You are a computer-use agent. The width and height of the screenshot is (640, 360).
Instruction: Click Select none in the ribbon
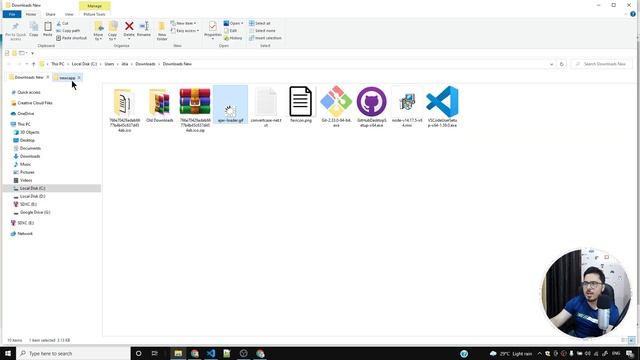[262, 31]
